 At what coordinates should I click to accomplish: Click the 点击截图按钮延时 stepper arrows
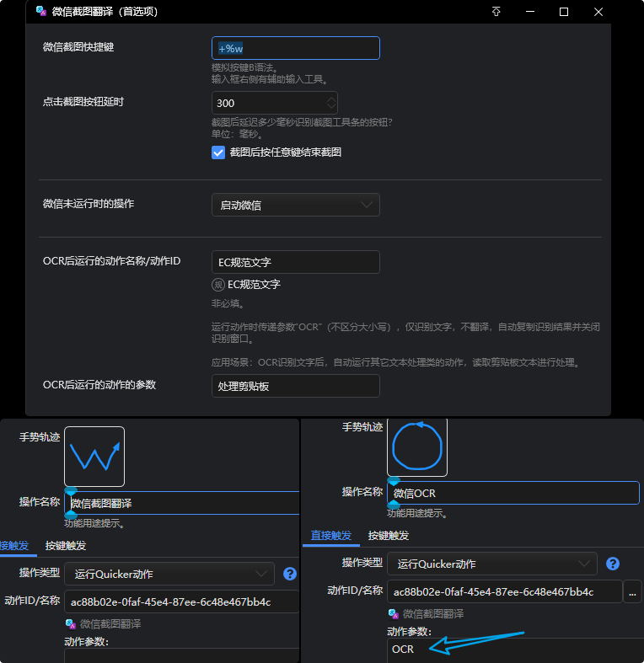coord(331,103)
